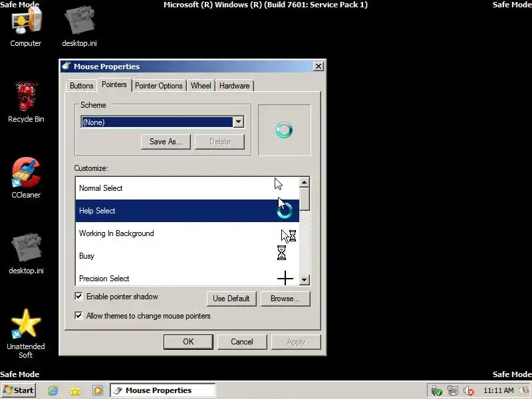Click the pointer preview box
532x399 pixels.
(x=285, y=130)
